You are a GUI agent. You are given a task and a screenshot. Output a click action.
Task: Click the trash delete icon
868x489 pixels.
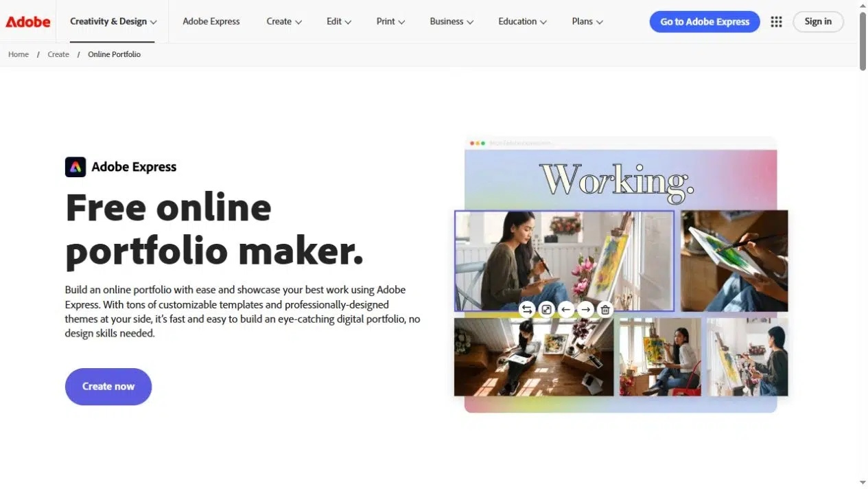pos(605,310)
